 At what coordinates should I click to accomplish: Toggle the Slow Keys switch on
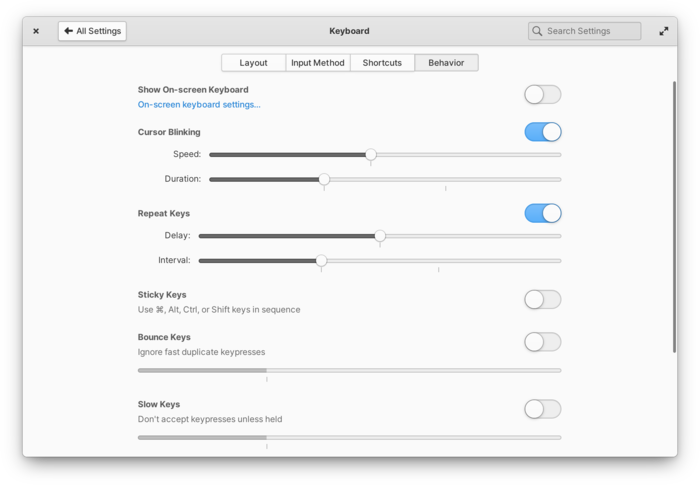pyautogui.click(x=542, y=409)
